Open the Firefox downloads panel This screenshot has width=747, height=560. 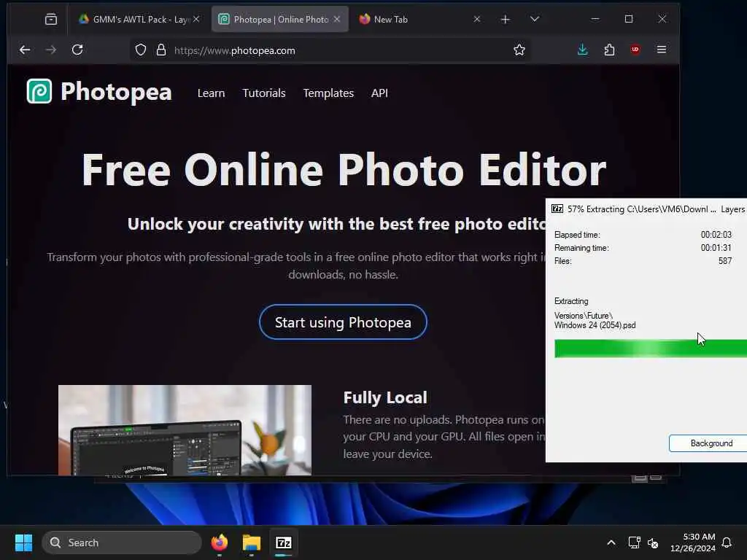point(583,50)
